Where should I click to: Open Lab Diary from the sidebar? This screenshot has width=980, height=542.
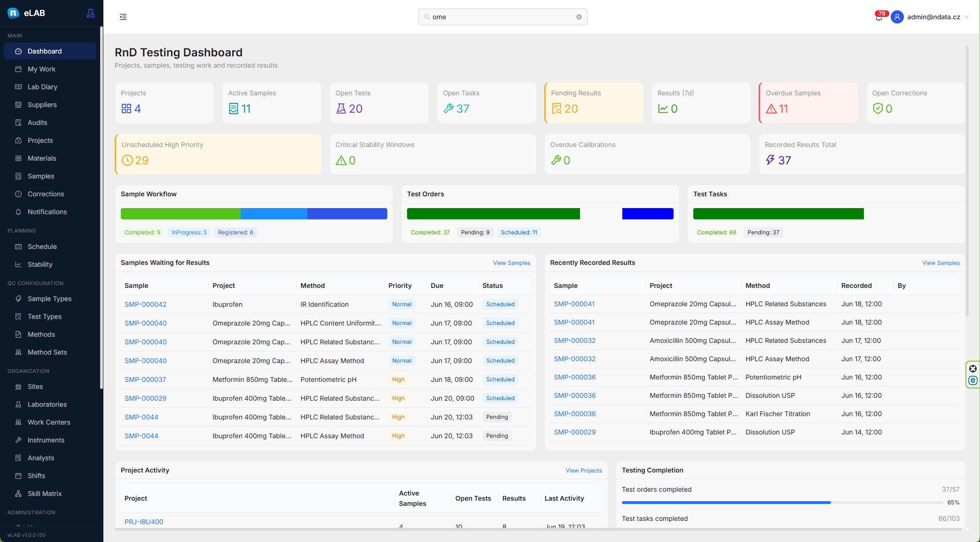click(50, 87)
